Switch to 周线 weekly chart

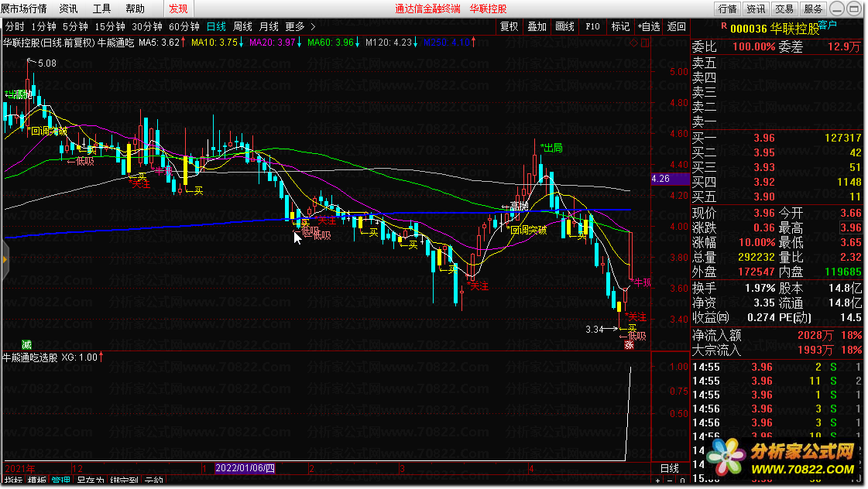pyautogui.click(x=242, y=26)
